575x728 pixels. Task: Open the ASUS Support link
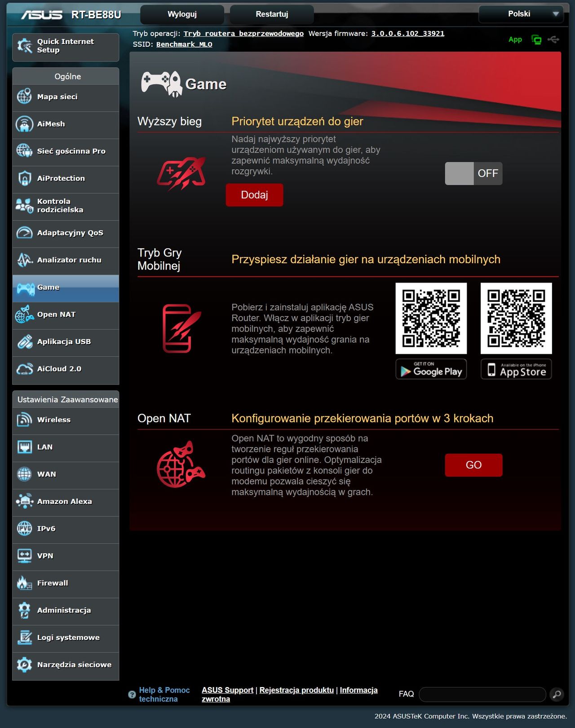227,690
